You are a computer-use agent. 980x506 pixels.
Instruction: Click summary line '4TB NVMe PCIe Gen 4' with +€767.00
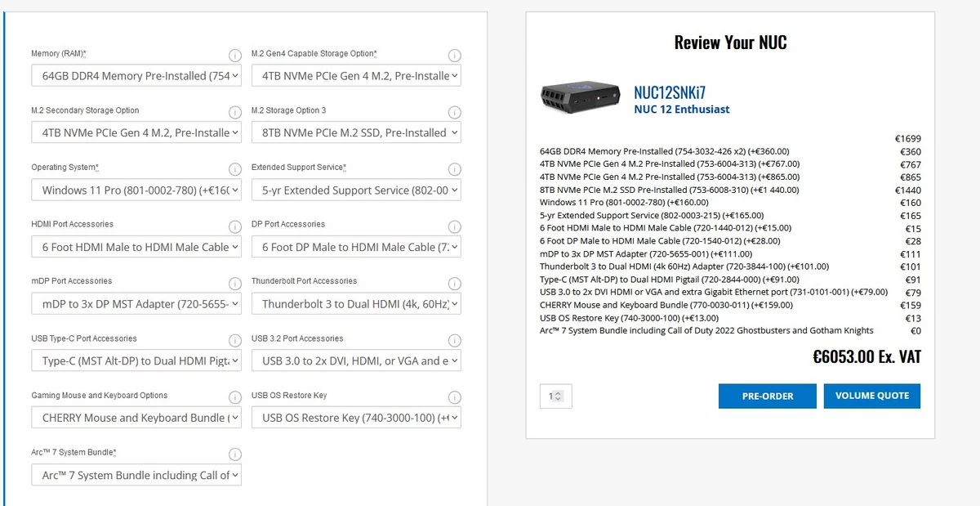click(670, 164)
